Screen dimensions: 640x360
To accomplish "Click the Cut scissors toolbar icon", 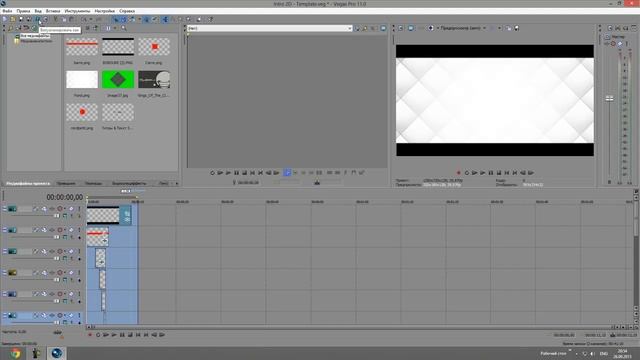I will point(56,19).
